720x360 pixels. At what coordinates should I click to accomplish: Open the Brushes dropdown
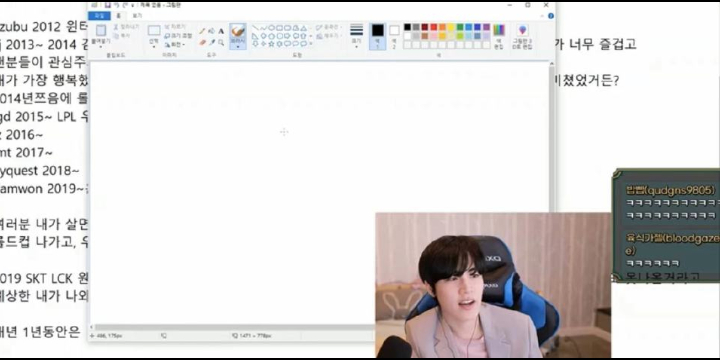(238, 46)
